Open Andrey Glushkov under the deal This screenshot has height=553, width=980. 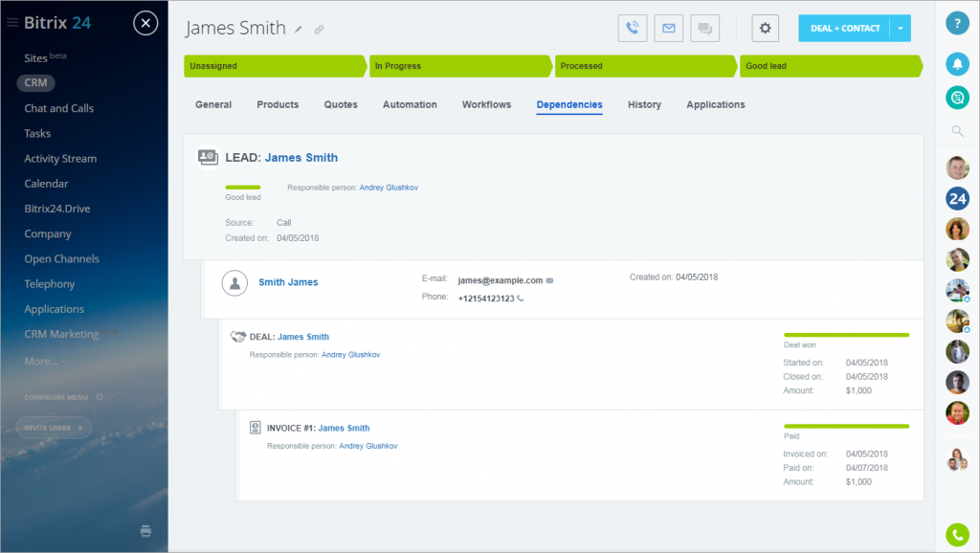point(350,355)
